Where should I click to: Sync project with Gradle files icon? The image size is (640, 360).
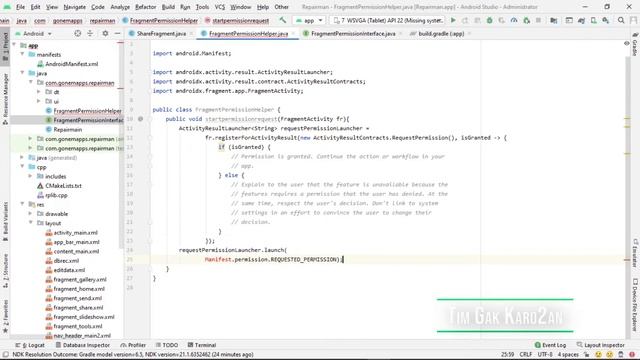pos(581,20)
